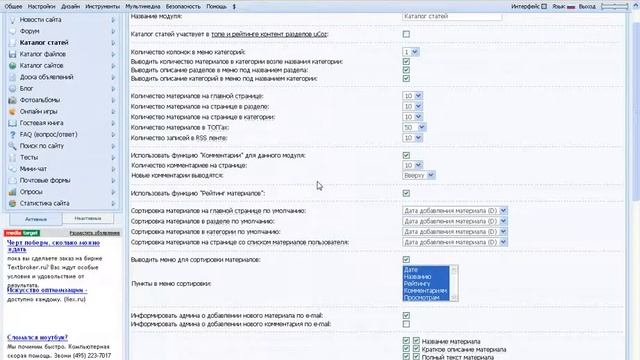Click the Фотоальбомы module icon
The height and width of the screenshot is (360, 640).
coord(13,100)
